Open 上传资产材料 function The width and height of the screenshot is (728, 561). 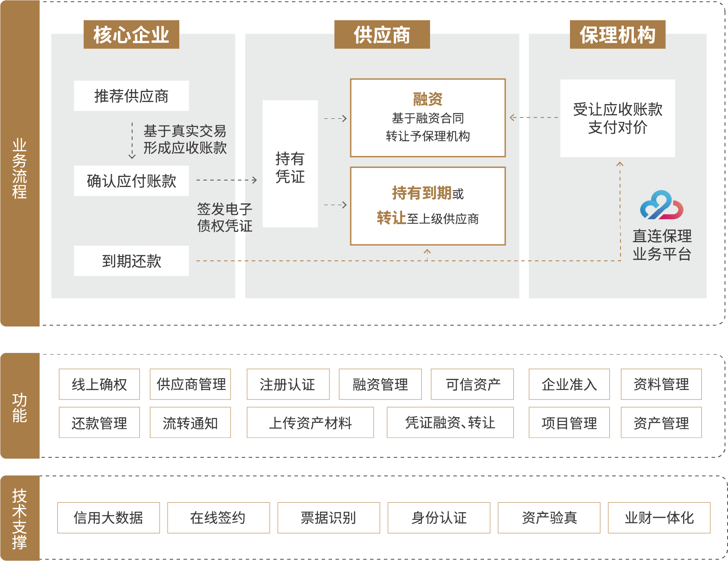click(x=310, y=423)
